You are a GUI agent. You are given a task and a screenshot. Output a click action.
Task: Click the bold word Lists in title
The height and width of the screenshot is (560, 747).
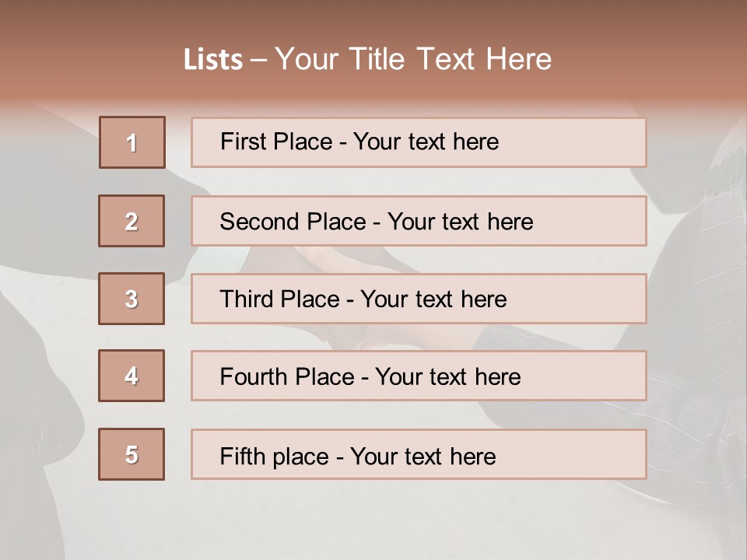(x=213, y=59)
